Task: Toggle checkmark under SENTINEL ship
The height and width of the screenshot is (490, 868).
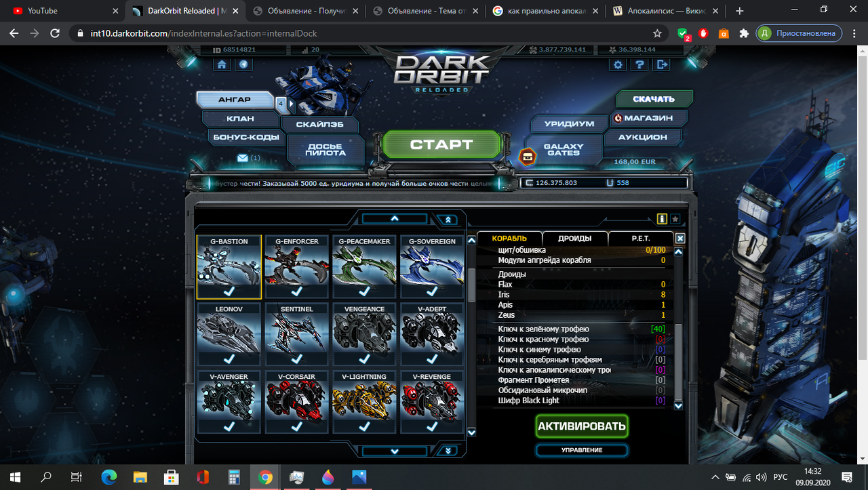Action: [x=296, y=359]
